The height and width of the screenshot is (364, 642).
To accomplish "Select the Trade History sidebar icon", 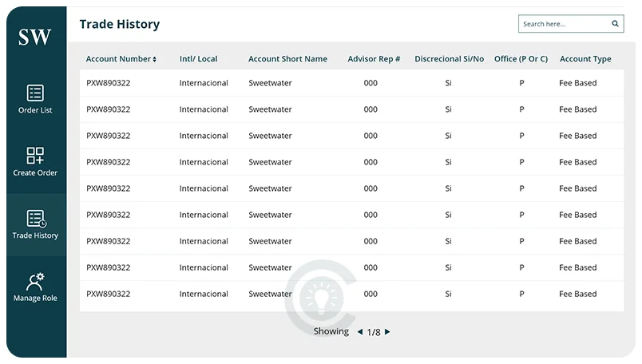I will click(37, 219).
